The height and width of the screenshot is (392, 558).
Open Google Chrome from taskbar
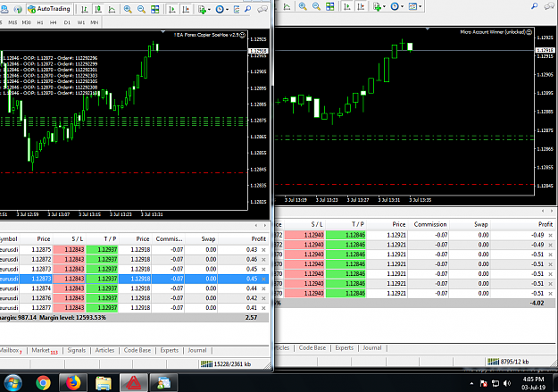[x=43, y=383]
